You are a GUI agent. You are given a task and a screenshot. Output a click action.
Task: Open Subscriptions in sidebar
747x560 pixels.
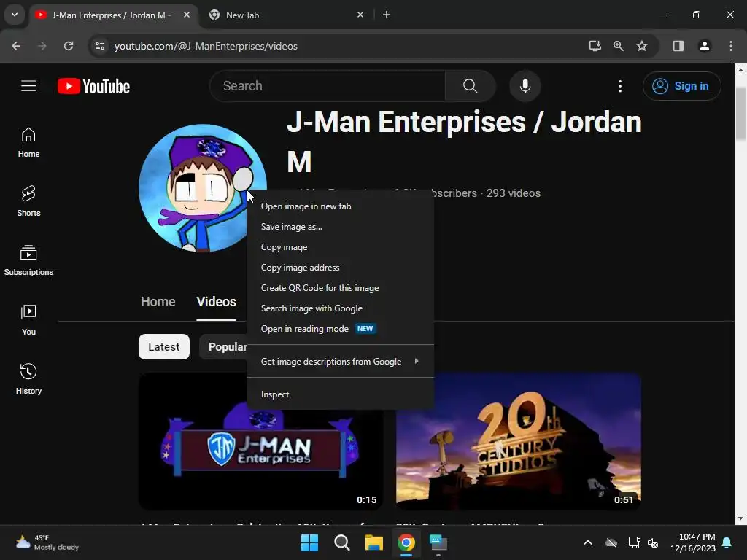[28, 260]
